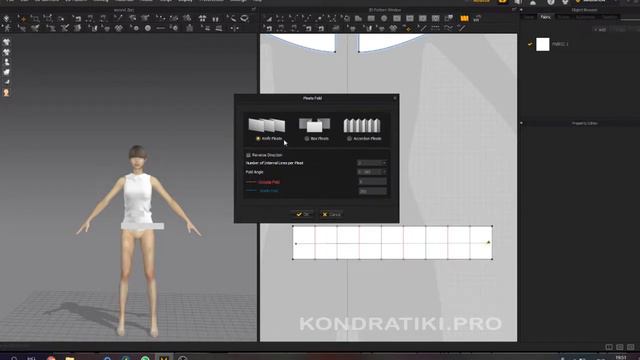The width and height of the screenshot is (640, 360).
Task: Click the pop-out icon of the 2D Pattern Window title
Action: tap(514, 9)
